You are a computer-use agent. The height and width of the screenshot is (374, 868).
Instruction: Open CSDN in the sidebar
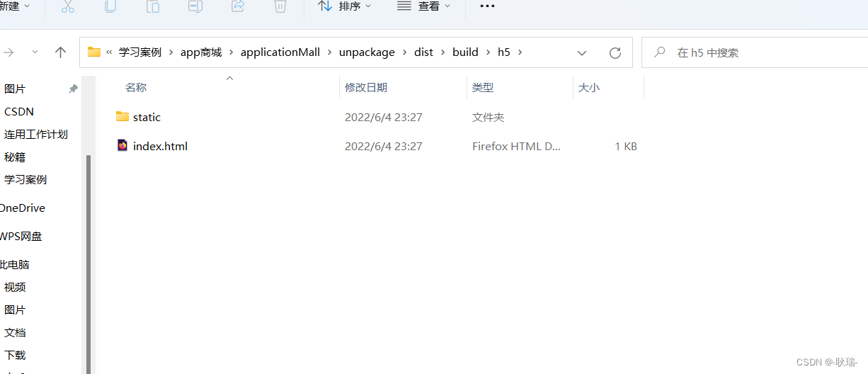(x=19, y=112)
